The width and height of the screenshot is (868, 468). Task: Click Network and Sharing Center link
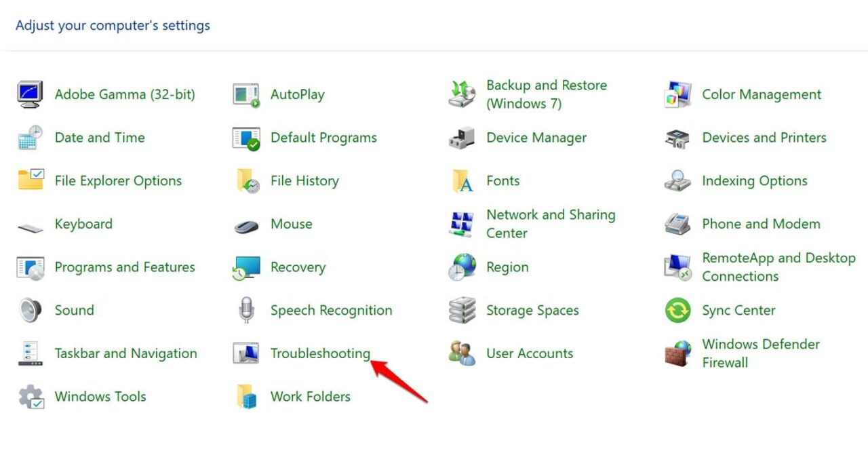(x=551, y=224)
